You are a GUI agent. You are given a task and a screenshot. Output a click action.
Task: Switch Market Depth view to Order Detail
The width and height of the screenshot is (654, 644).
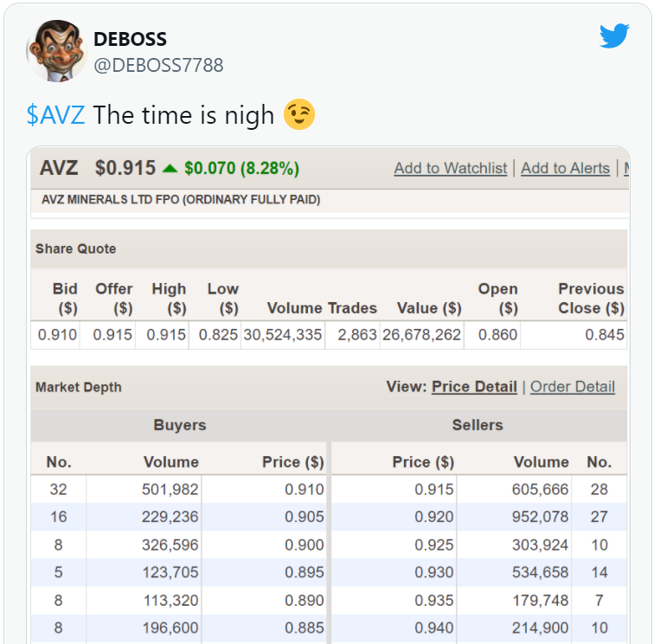(x=573, y=387)
